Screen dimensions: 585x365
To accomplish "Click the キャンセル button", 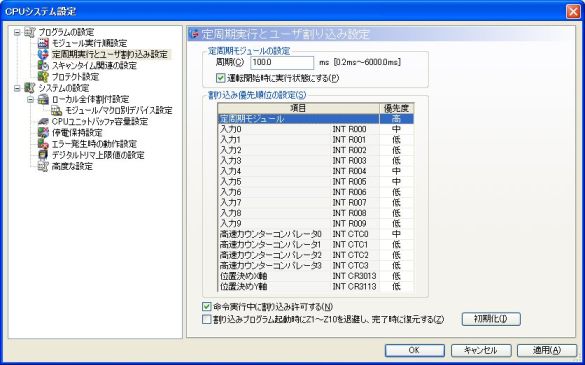I will pyautogui.click(x=481, y=350).
